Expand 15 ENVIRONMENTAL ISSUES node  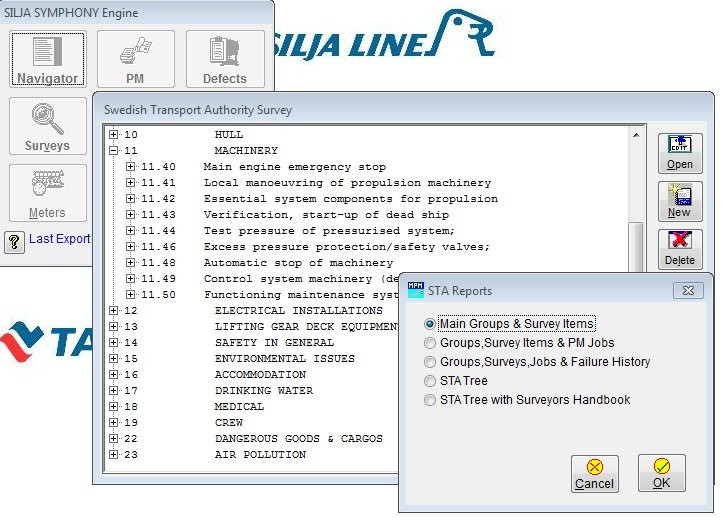pos(113,358)
